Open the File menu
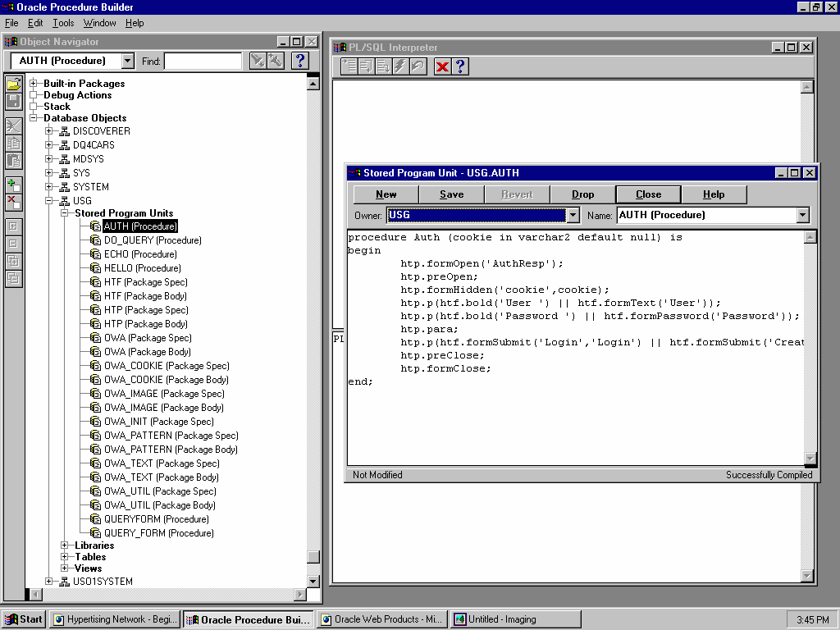The width and height of the screenshot is (840, 630). [x=11, y=23]
